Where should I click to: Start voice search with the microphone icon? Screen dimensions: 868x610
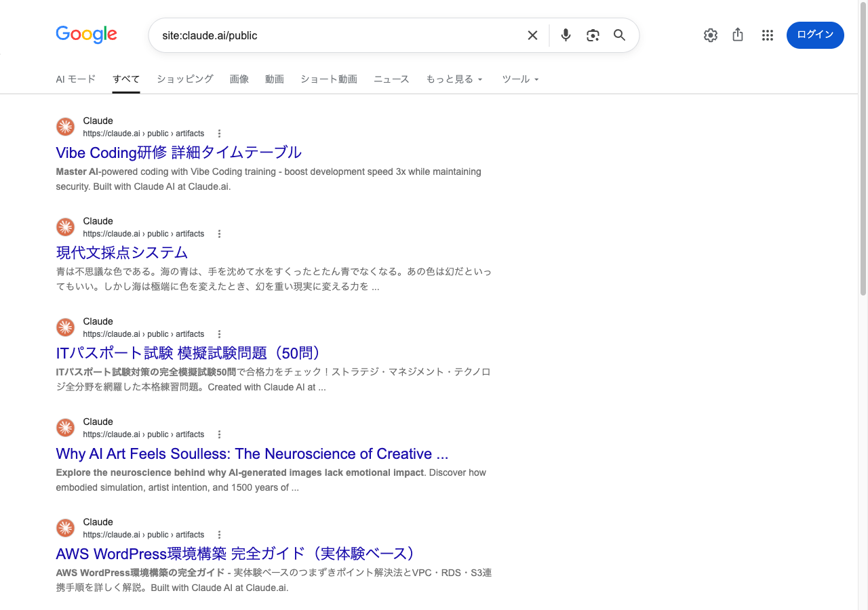point(566,35)
